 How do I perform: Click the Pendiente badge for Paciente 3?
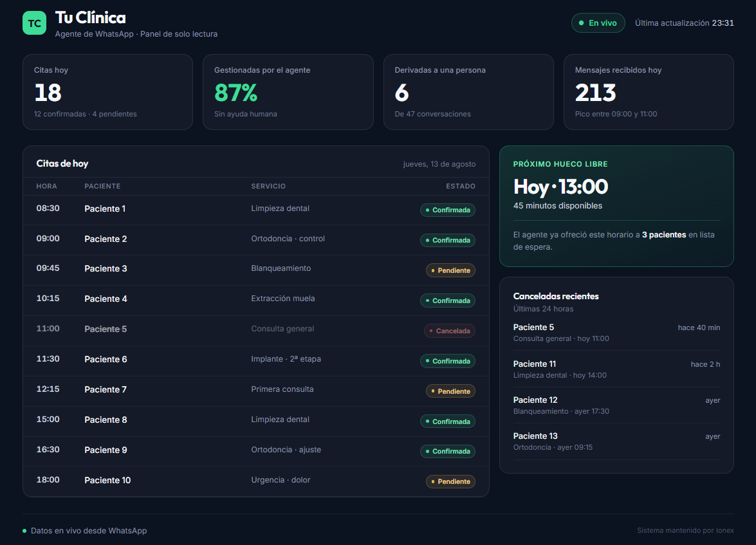point(450,271)
